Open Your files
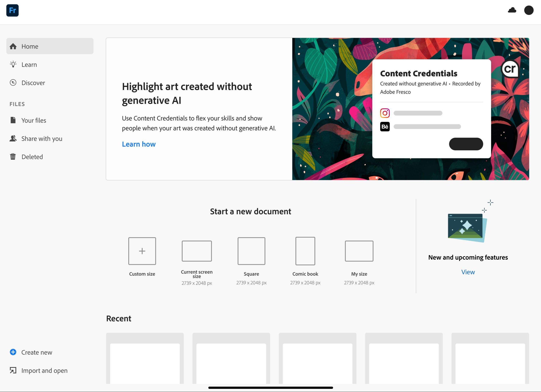This screenshot has width=541, height=392. tap(33, 120)
